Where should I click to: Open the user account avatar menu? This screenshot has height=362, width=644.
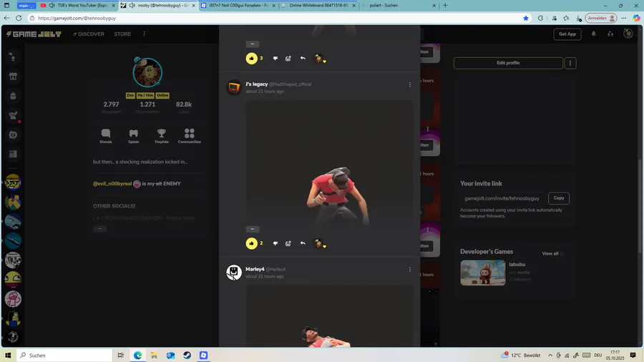click(628, 34)
